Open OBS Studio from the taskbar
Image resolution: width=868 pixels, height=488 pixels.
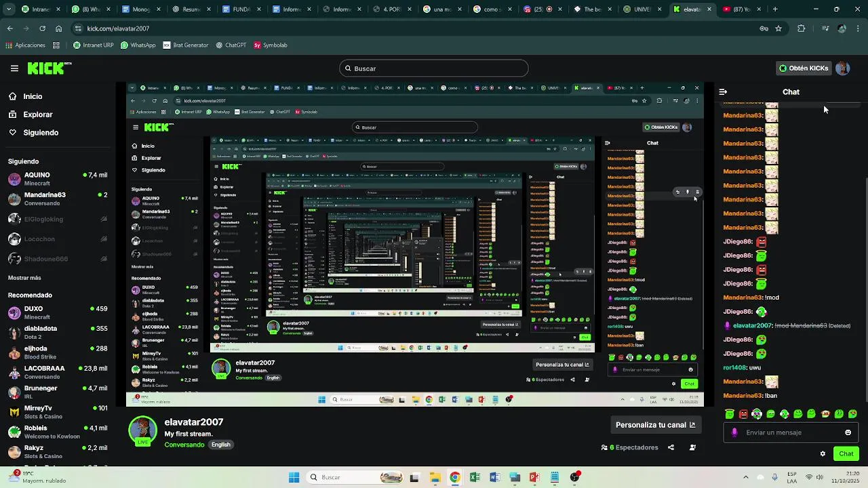tap(574, 477)
